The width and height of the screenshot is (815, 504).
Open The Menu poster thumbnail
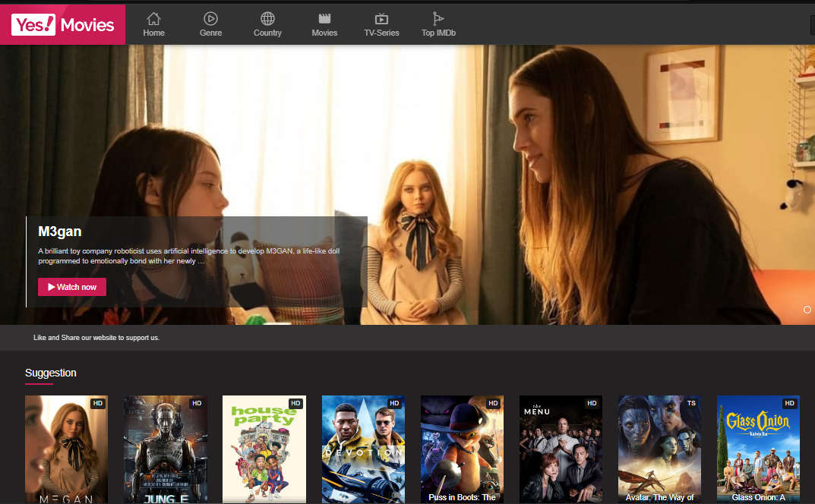[x=561, y=449]
